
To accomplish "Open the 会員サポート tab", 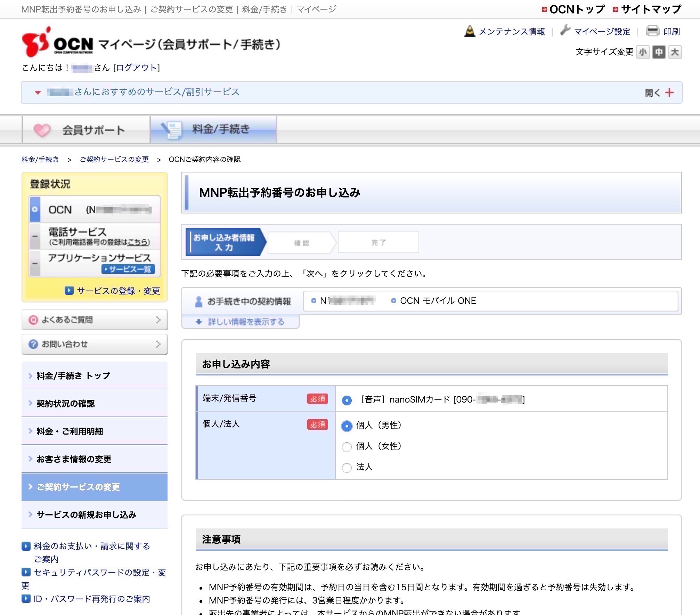I will pyautogui.click(x=86, y=130).
